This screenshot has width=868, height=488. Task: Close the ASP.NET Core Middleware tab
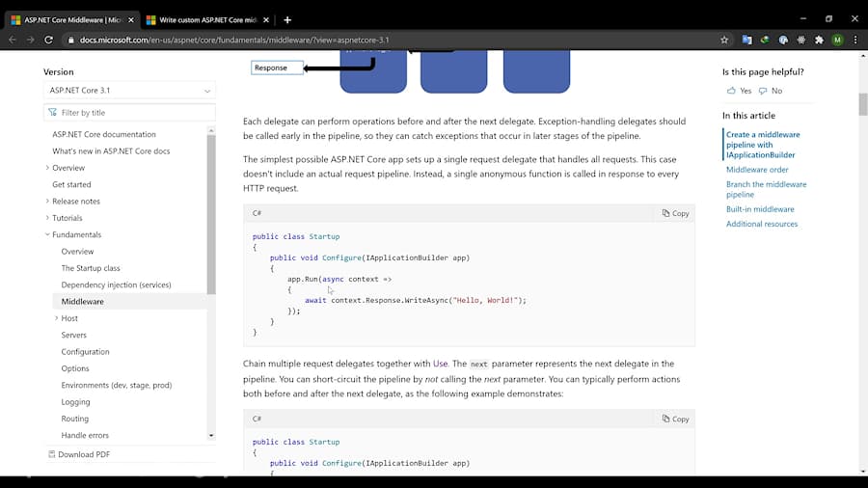130,20
